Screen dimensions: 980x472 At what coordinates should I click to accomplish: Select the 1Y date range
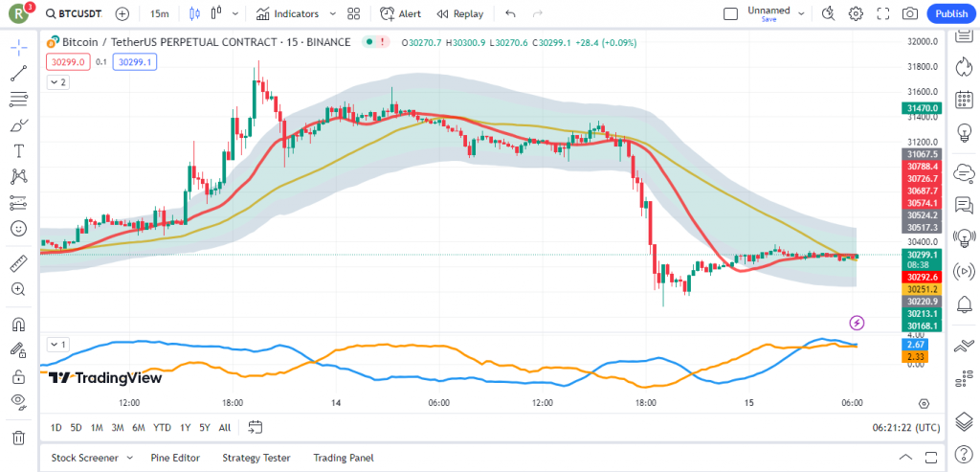185,428
